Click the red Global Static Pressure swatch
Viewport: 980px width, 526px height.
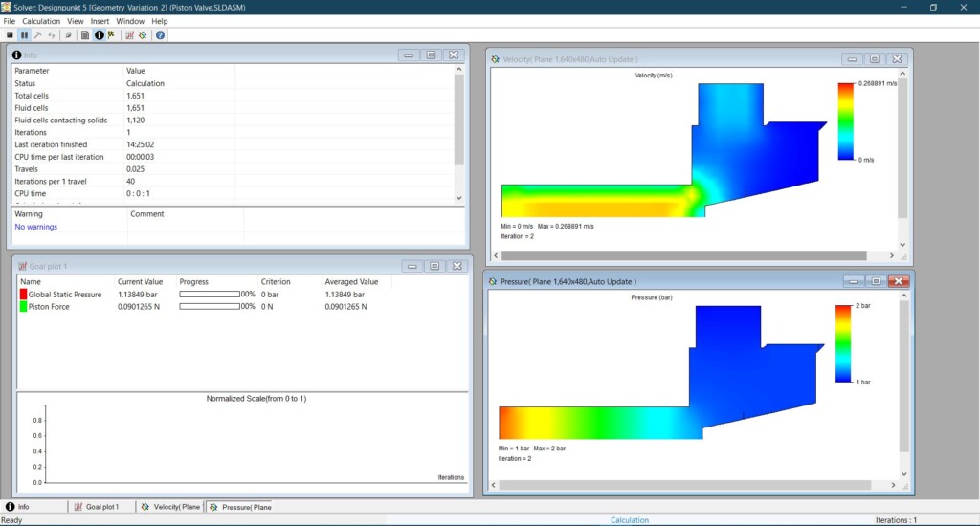[23, 295]
